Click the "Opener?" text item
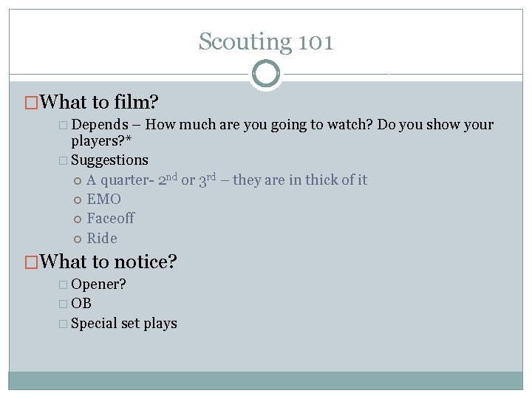Viewport: 532px width, 399px height. pyautogui.click(x=98, y=284)
